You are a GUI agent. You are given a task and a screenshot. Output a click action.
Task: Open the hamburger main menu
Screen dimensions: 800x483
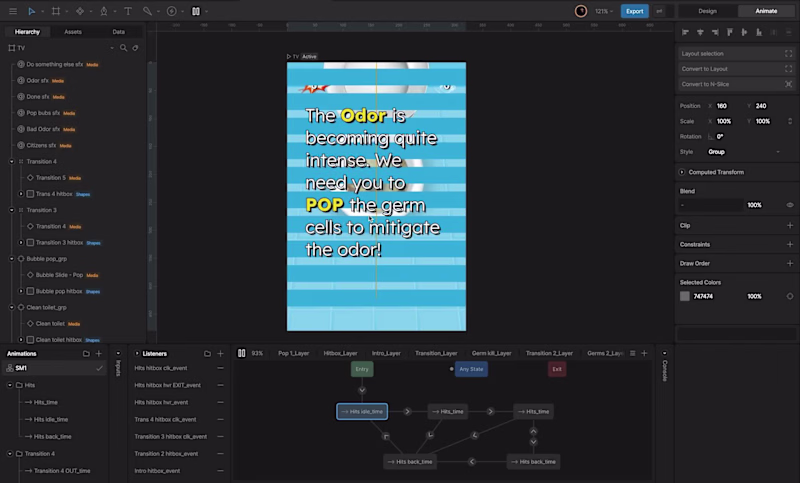pos(13,11)
